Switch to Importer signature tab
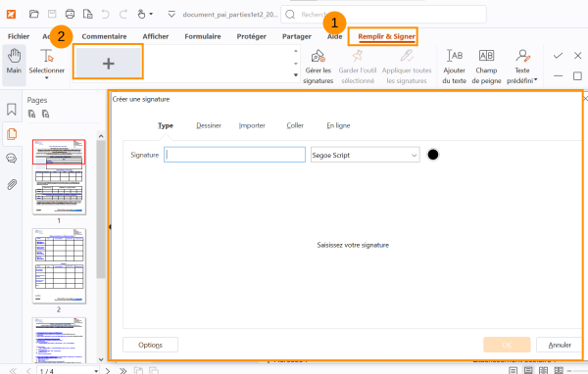The image size is (588, 374). (252, 125)
